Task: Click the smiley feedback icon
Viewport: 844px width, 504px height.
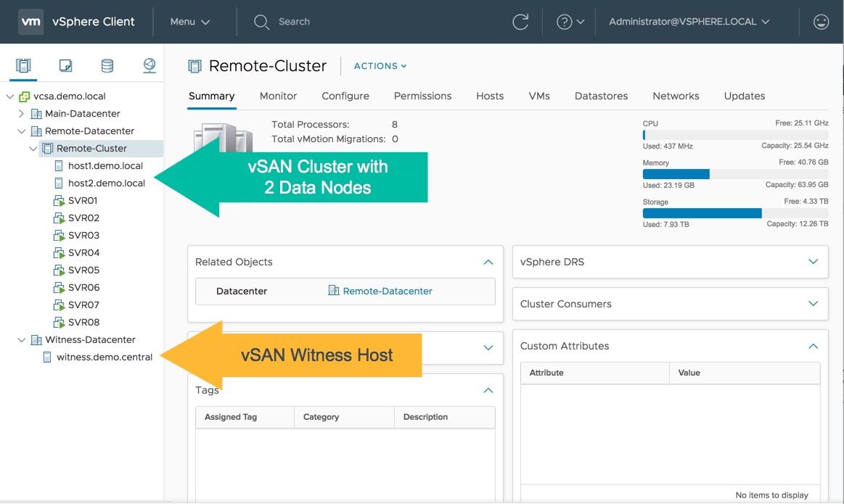Action: pos(821,22)
